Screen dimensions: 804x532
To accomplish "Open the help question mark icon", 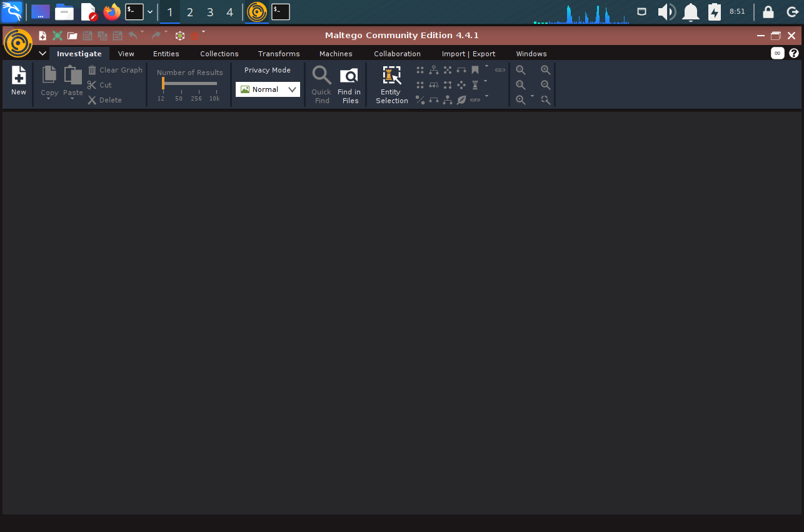I will click(x=794, y=53).
